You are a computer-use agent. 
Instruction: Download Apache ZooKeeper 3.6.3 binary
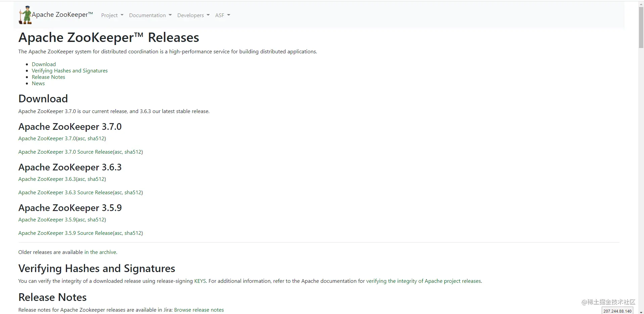pyautogui.click(x=47, y=179)
